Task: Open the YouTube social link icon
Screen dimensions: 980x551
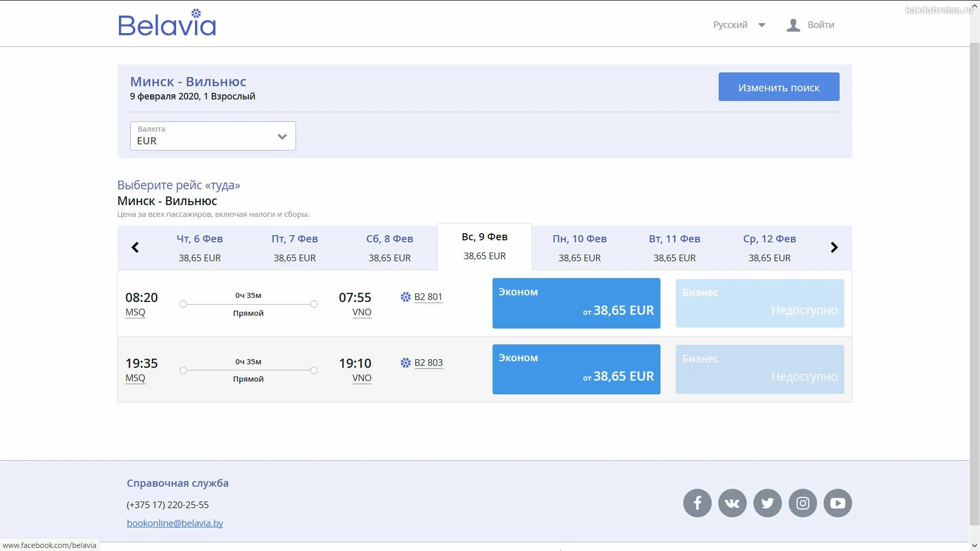Action: click(838, 503)
